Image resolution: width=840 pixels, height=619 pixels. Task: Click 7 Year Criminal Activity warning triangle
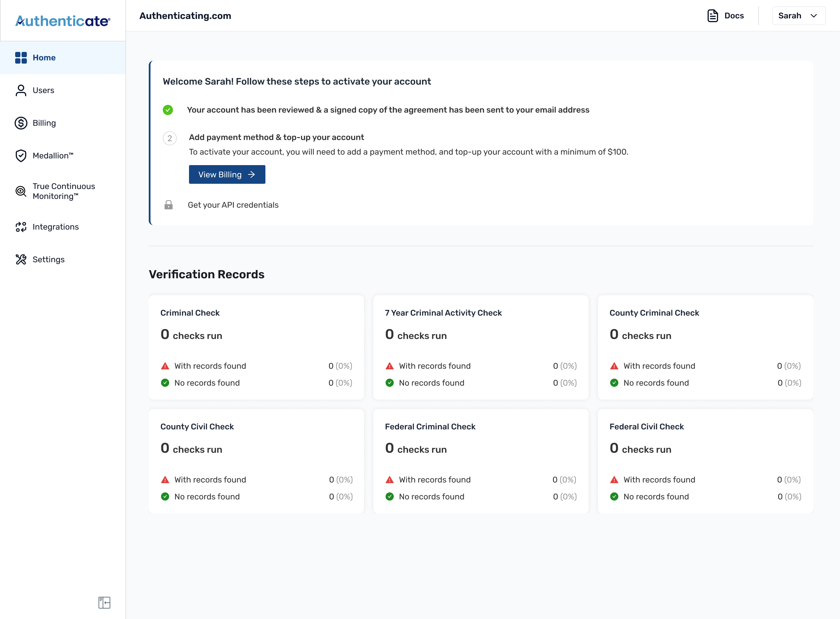click(390, 366)
